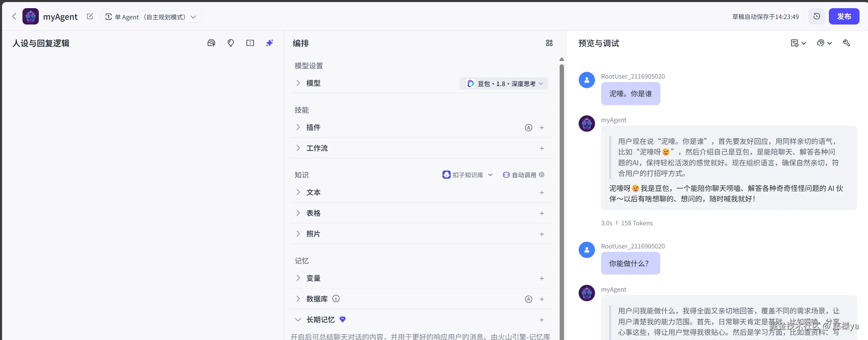Click the prompt library archive icon

[x=211, y=43]
